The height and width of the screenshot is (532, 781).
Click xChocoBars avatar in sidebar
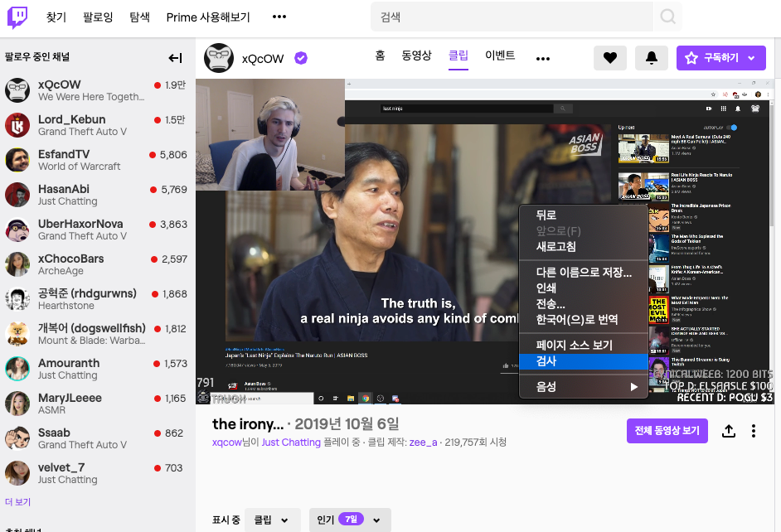coord(17,264)
